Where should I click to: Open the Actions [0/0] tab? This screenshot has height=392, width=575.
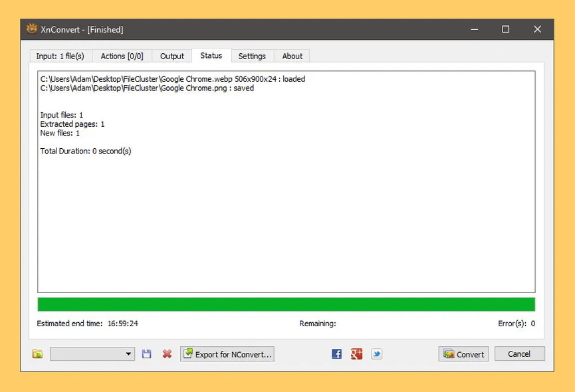tap(122, 56)
